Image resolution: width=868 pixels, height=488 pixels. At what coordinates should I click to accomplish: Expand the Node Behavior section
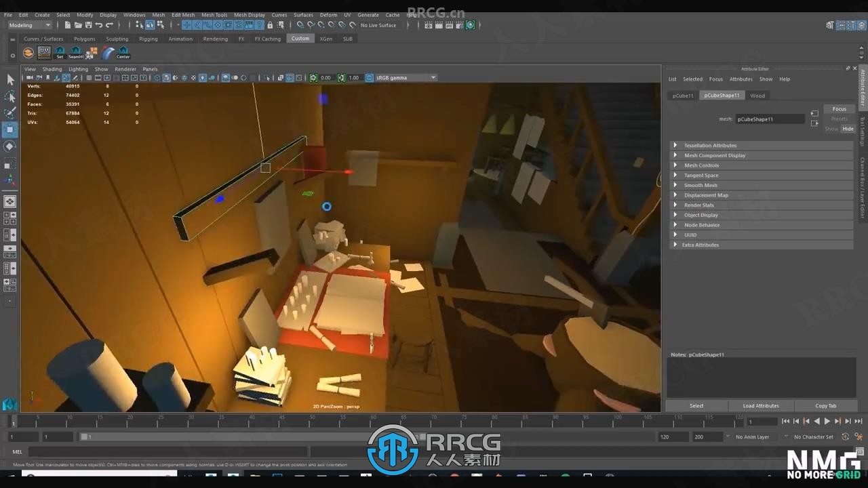[x=761, y=225]
